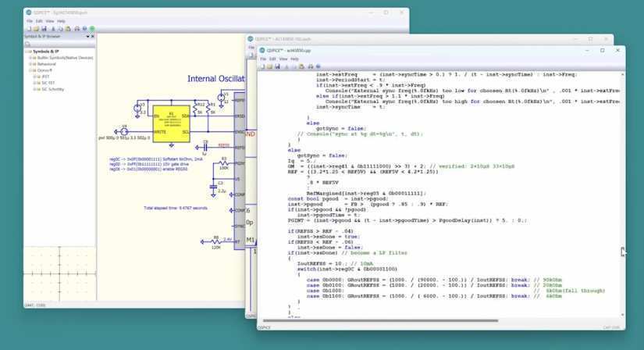Image resolution: width=644 pixels, height=350 pixels.
Task: Expand the Behavioral tree node
Action: [29, 64]
